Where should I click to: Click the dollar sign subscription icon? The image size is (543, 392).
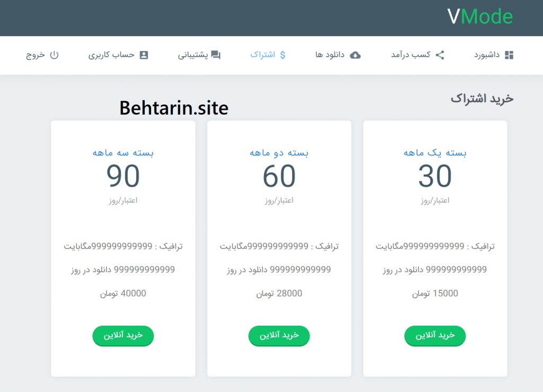(x=283, y=55)
